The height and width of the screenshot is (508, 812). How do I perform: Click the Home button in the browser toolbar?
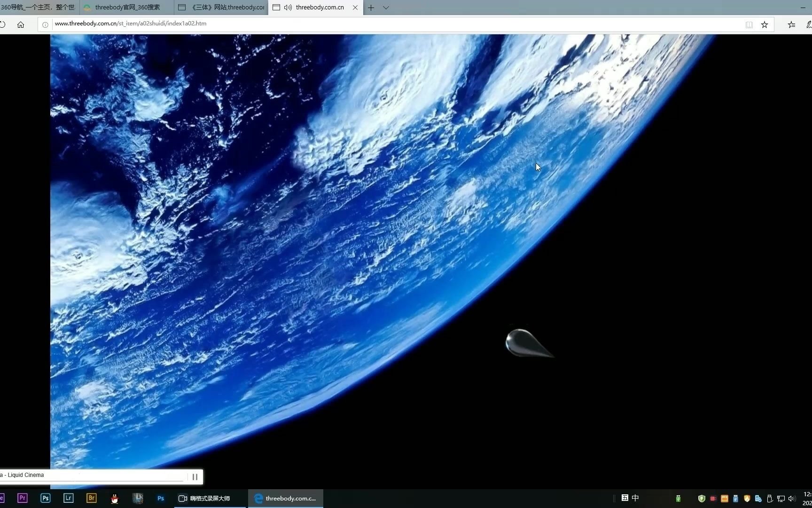point(21,24)
